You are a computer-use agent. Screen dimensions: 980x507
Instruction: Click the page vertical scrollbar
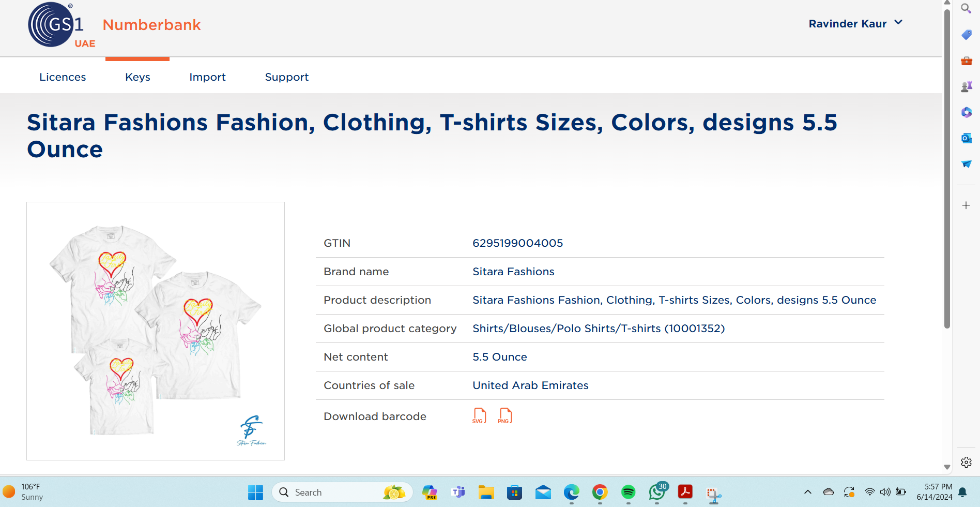click(947, 168)
